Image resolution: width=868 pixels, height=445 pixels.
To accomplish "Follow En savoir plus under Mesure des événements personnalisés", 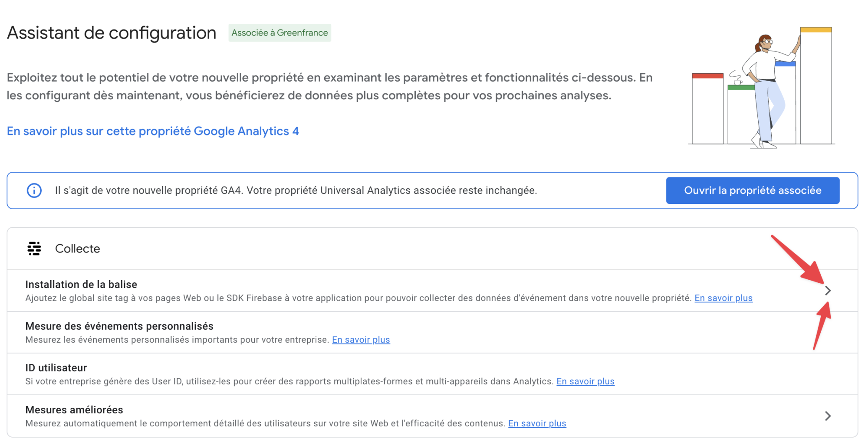I will click(361, 340).
